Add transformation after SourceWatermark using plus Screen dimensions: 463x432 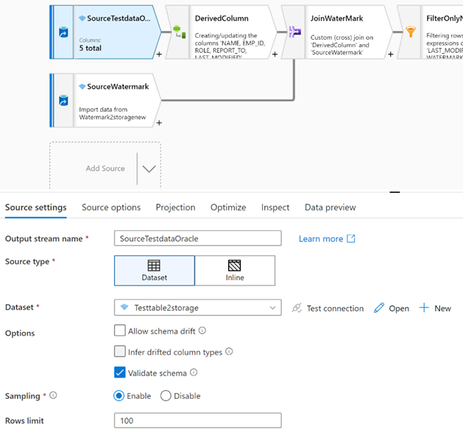(x=159, y=123)
